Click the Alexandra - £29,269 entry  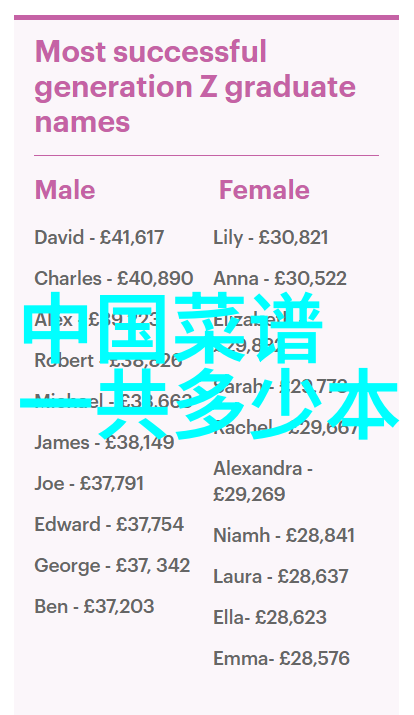click(263, 481)
